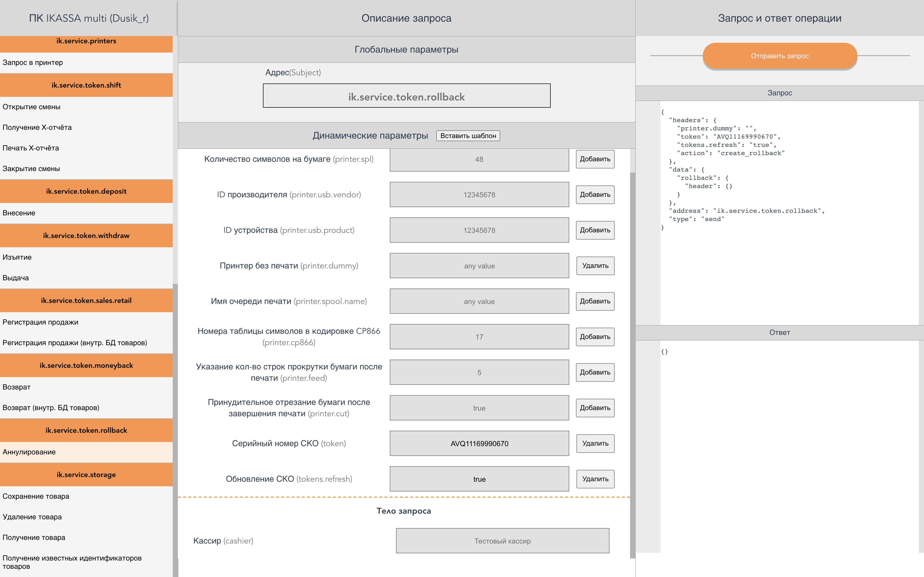Screen dimensions: 924x577
Task: Add the printer.cut parameter
Action: (595, 408)
